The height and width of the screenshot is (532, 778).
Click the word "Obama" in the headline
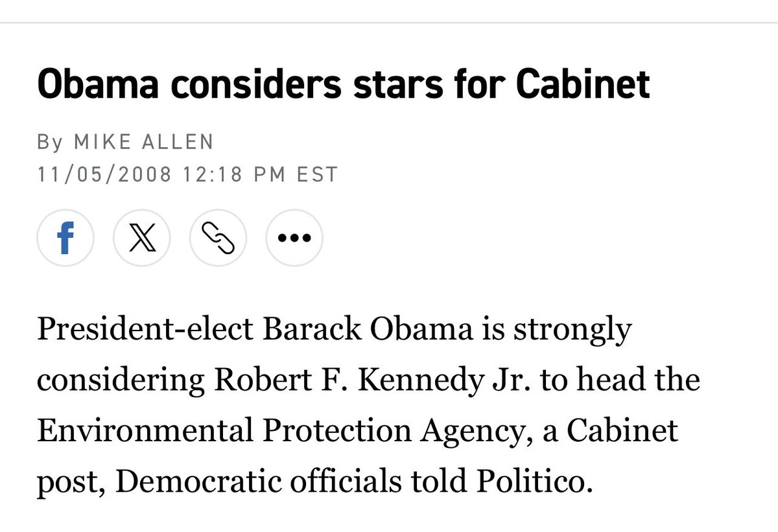coord(95,84)
